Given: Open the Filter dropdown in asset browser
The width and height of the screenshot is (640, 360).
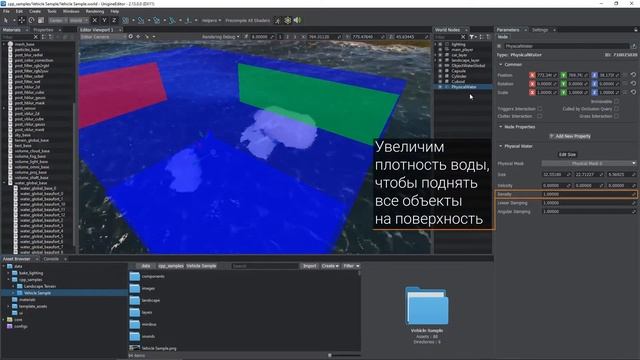Looking at the screenshot, I should coord(351,266).
